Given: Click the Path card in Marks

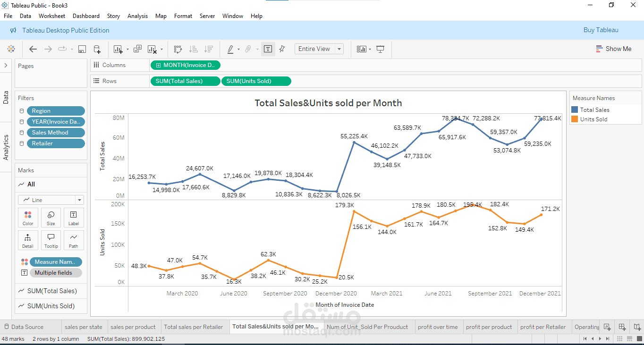Looking at the screenshot, I should point(74,240).
